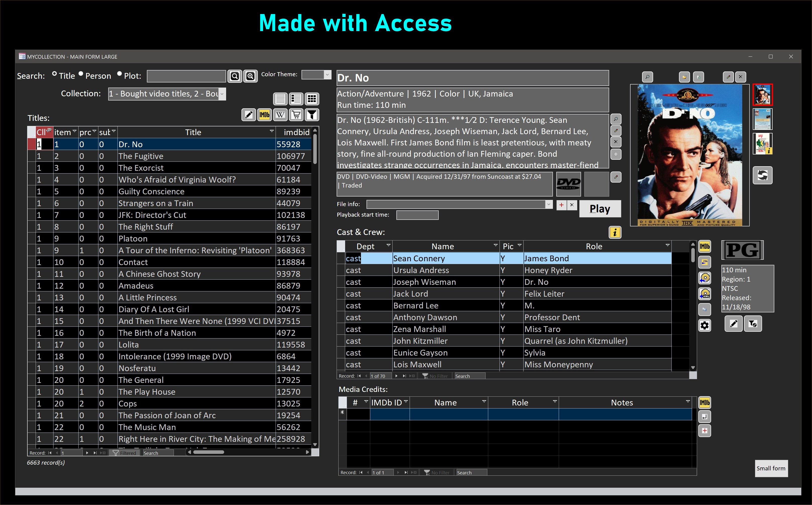Expand the Color Theme dropdown
This screenshot has height=505, width=812.
327,75
